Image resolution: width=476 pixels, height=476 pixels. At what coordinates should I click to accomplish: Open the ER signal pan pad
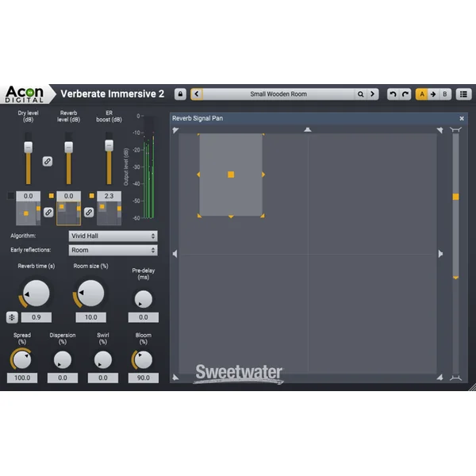pyautogui.click(x=109, y=213)
